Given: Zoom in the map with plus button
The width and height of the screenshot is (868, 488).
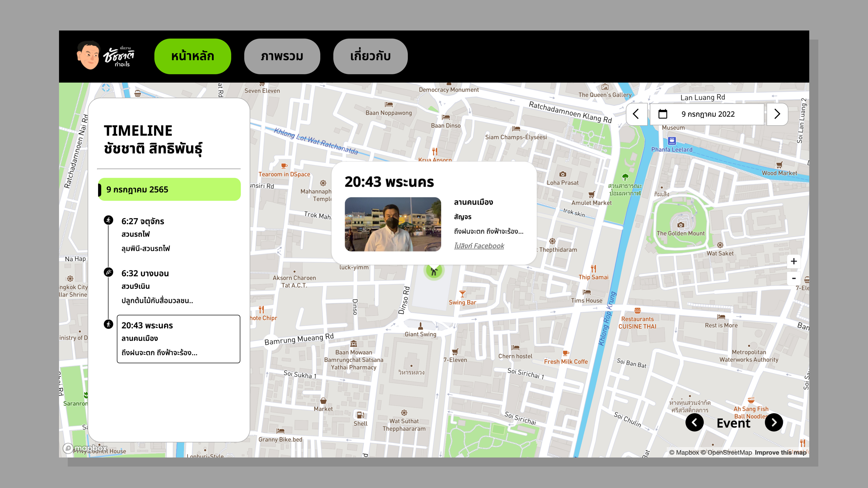Looking at the screenshot, I should click(794, 261).
